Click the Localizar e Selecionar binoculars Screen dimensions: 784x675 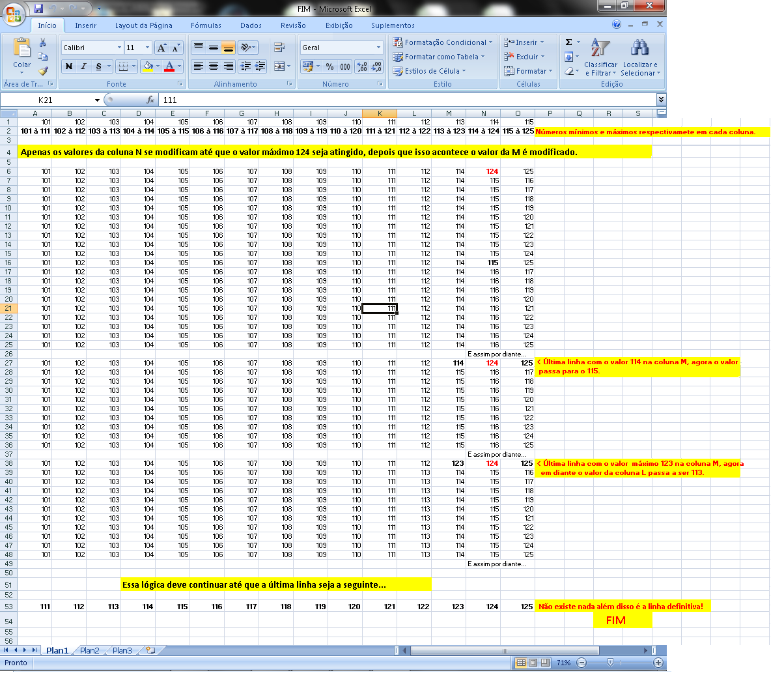tap(640, 57)
